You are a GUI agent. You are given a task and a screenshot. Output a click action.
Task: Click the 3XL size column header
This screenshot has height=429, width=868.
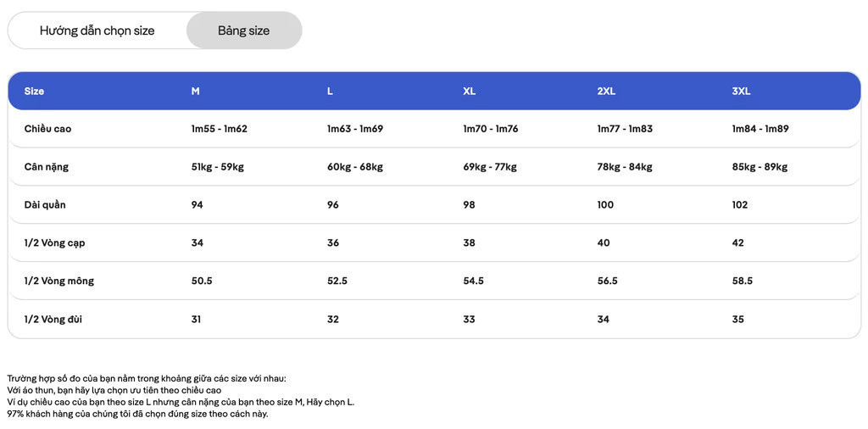(x=741, y=92)
